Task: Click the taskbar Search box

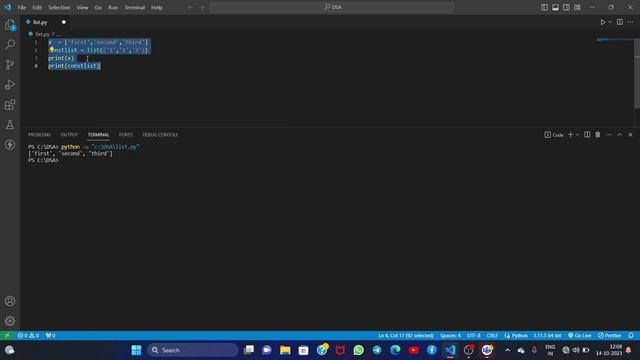Action: click(x=193, y=350)
